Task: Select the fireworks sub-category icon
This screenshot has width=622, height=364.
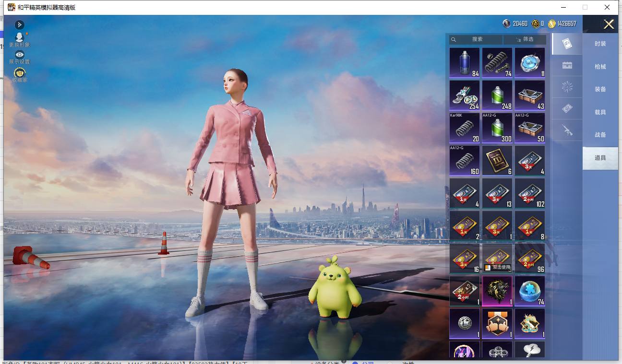Action: tap(567, 87)
